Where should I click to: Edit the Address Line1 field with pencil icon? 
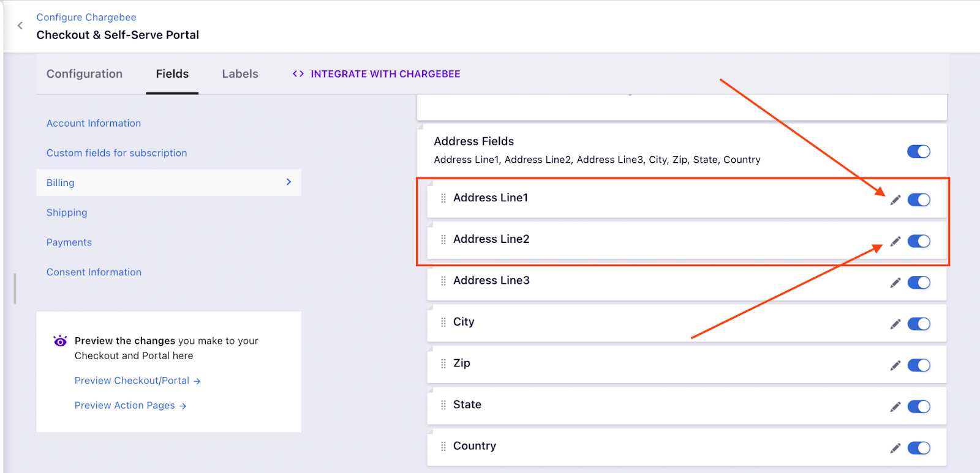coord(895,200)
